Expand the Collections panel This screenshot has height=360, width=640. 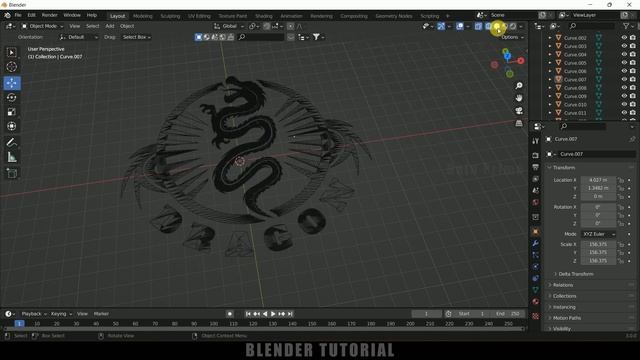[x=564, y=296]
